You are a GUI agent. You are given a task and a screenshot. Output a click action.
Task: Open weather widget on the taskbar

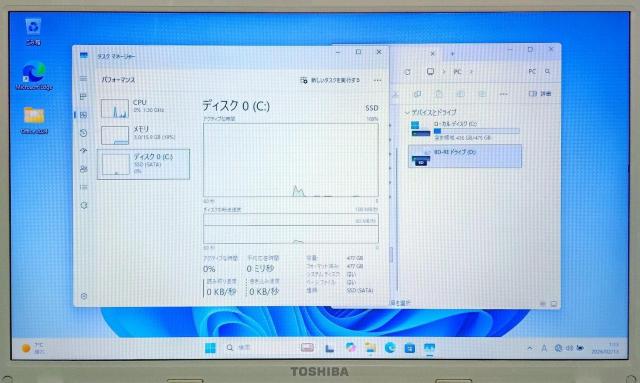coord(33,348)
